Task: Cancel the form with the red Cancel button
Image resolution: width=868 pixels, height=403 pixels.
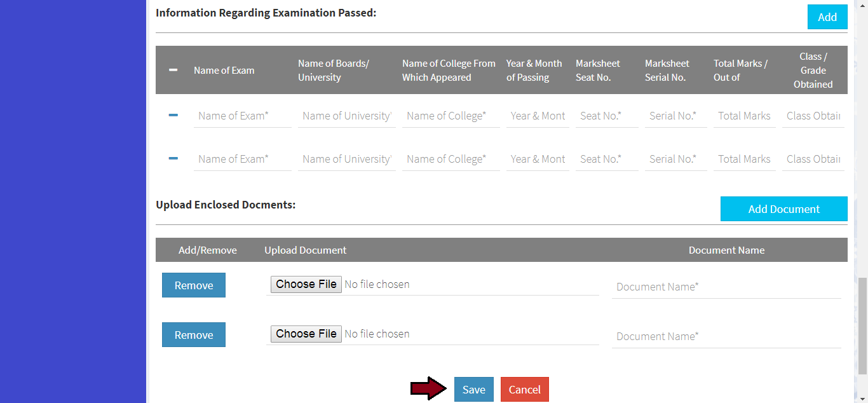Action: point(524,390)
